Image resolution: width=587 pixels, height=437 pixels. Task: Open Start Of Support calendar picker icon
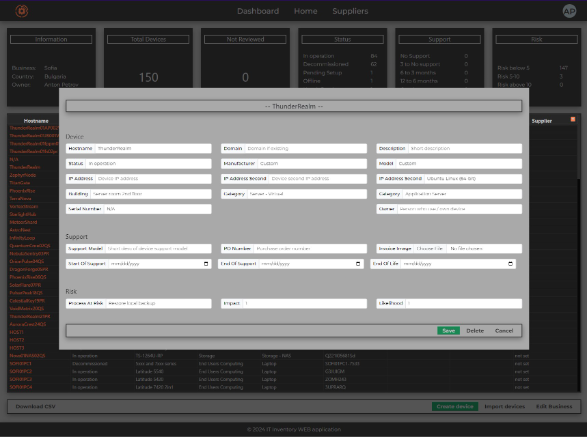206,264
